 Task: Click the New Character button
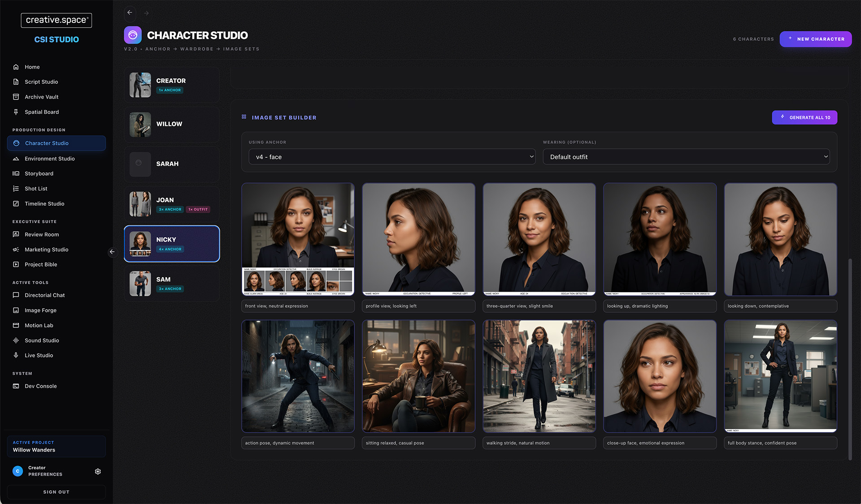pyautogui.click(x=815, y=39)
